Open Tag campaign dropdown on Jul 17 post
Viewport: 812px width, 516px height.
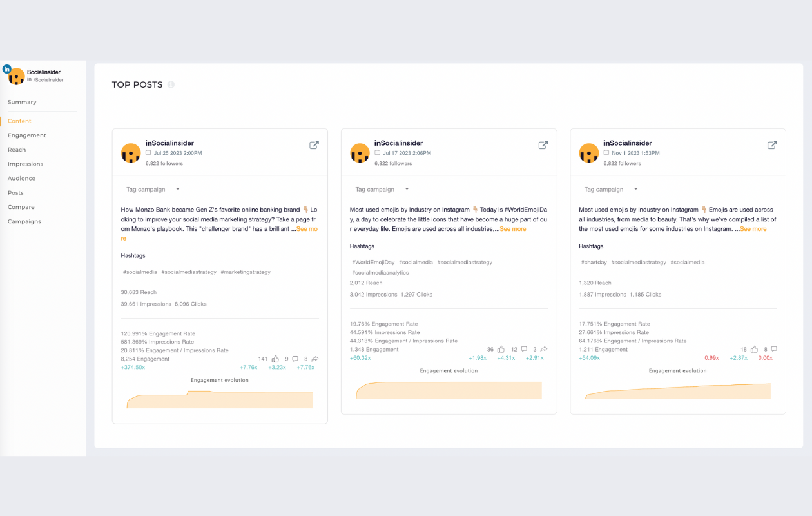(382, 190)
